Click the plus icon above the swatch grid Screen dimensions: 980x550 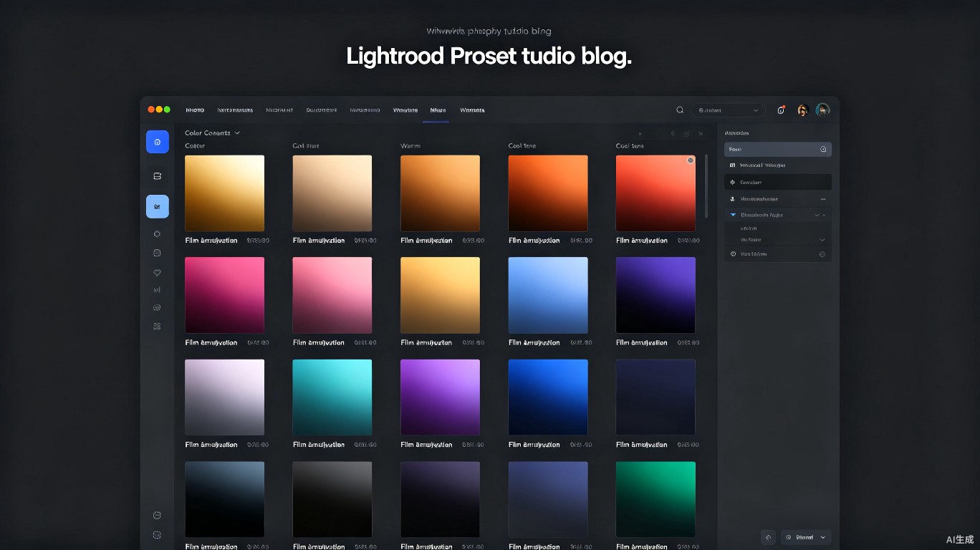coord(640,134)
